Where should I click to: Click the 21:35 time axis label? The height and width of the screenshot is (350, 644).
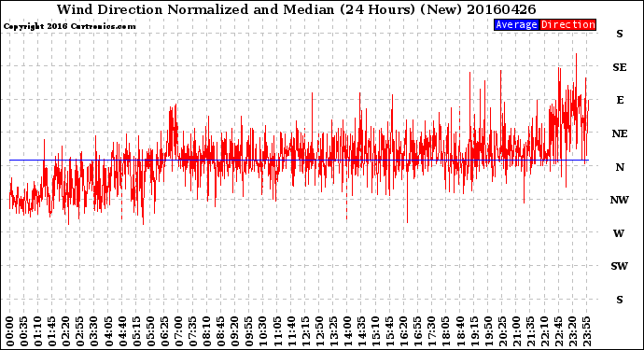(x=530, y=331)
